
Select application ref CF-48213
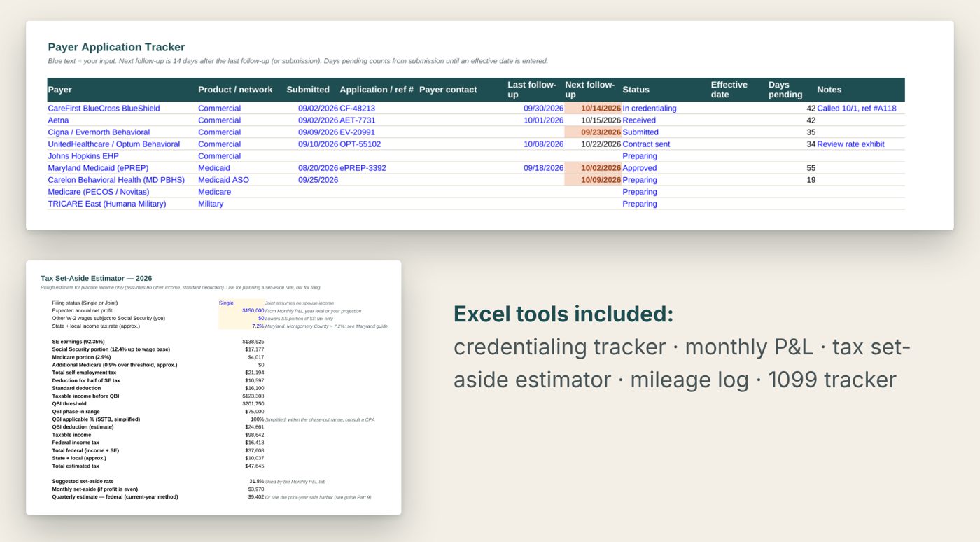pyautogui.click(x=358, y=109)
